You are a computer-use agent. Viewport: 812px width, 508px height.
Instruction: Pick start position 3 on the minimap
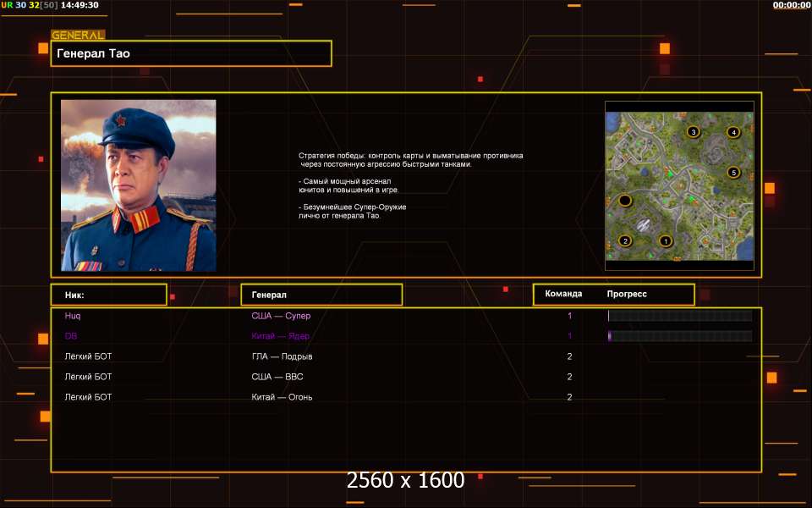click(x=694, y=132)
